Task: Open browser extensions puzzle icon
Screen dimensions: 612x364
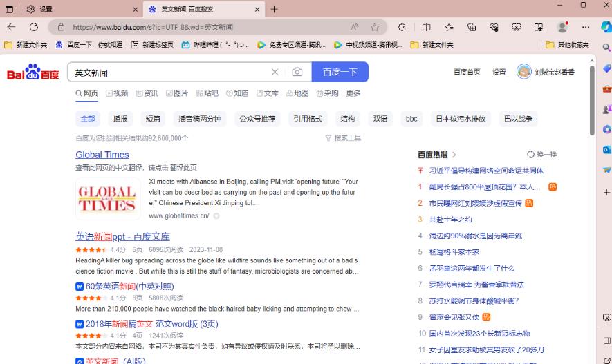Action: (x=402, y=27)
